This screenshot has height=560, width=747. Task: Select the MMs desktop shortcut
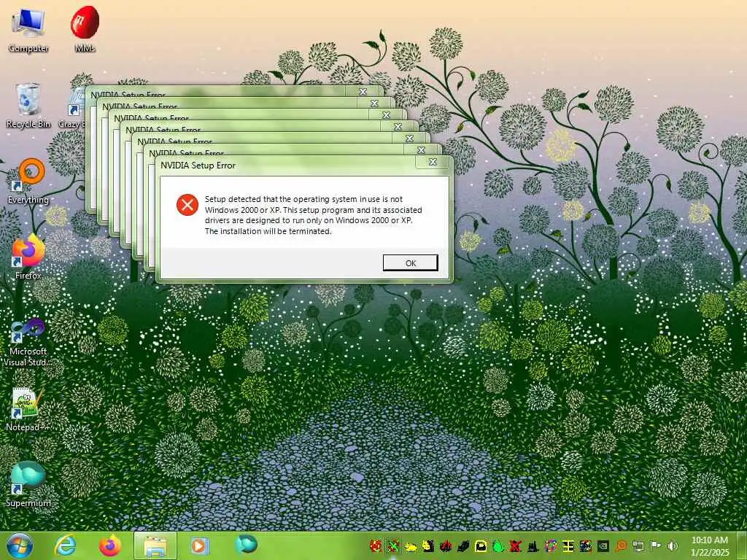point(85,28)
